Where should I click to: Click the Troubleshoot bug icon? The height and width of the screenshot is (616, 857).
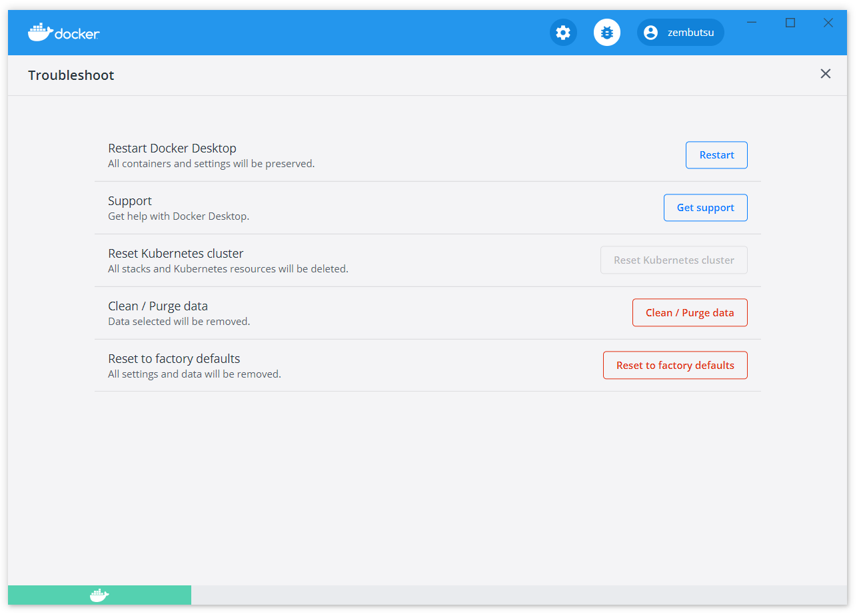click(607, 33)
